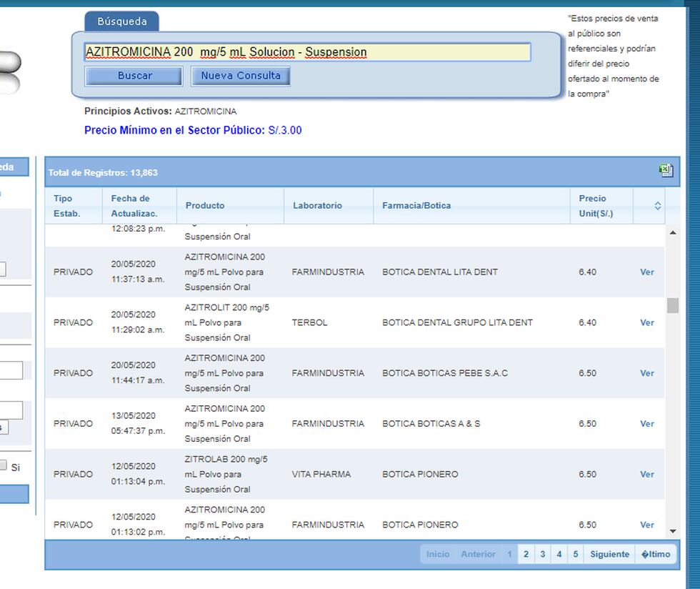Tick the 'Si' checkbox in left panel
This screenshot has height=589, width=700.
click(4, 465)
